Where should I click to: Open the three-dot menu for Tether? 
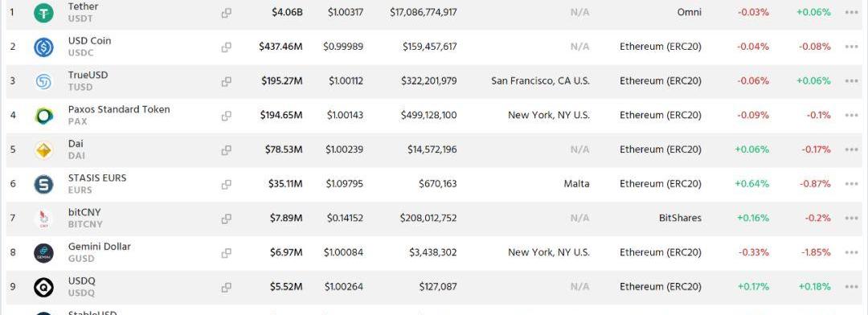851,12
